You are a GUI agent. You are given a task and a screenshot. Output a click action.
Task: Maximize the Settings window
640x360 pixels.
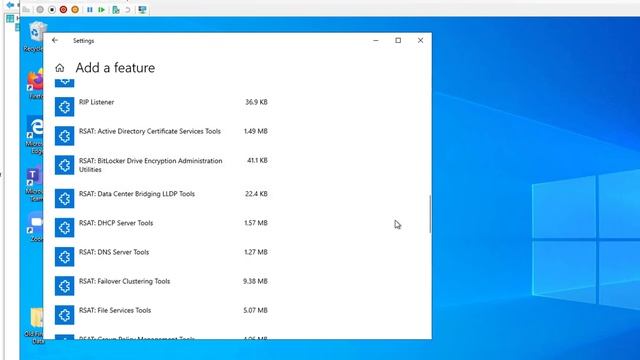398,40
